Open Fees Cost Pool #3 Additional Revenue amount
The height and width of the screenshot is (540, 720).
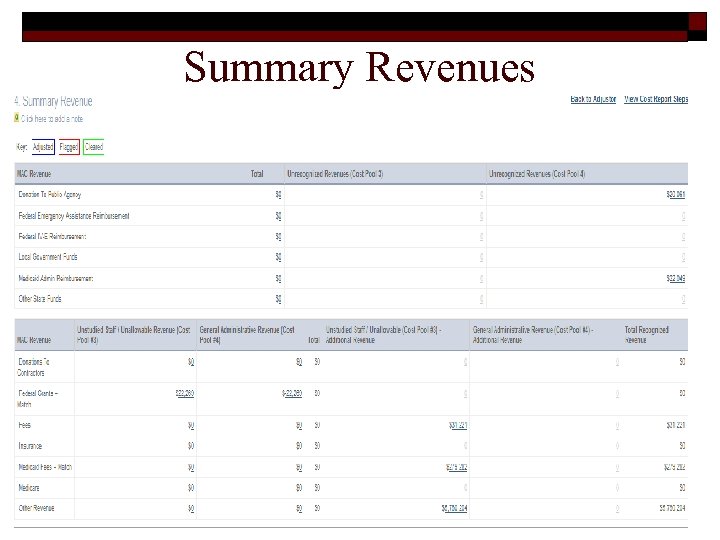(x=458, y=426)
